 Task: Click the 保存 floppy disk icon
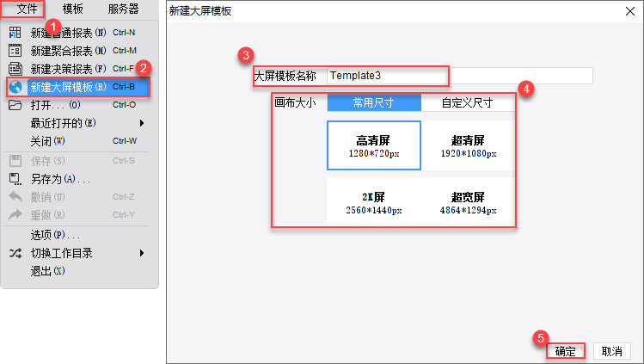pyautogui.click(x=15, y=161)
